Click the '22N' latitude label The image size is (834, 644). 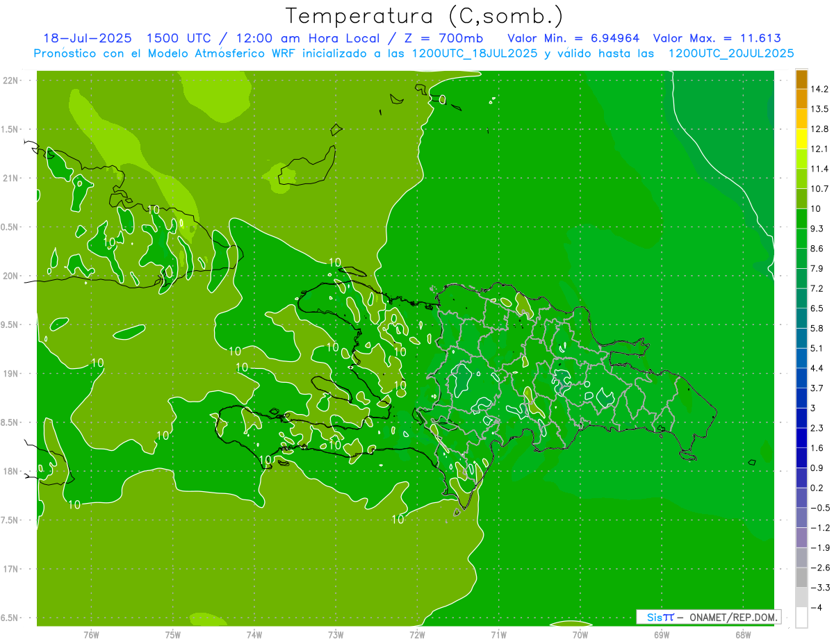11,81
